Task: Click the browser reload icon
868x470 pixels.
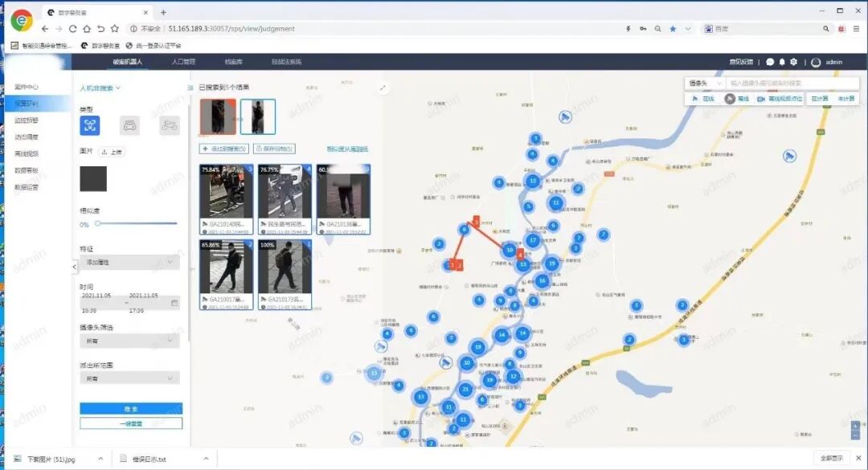Action: coord(72,29)
